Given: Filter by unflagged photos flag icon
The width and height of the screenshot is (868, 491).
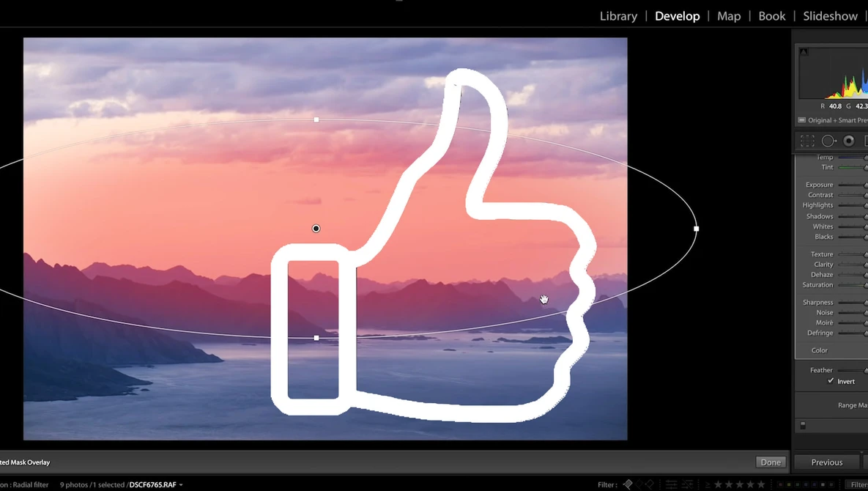Looking at the screenshot, I should tap(639, 485).
